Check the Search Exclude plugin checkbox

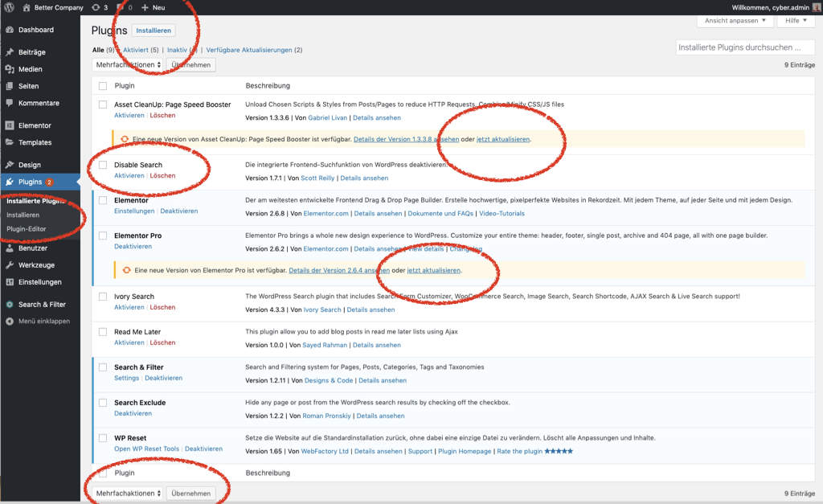tap(103, 403)
